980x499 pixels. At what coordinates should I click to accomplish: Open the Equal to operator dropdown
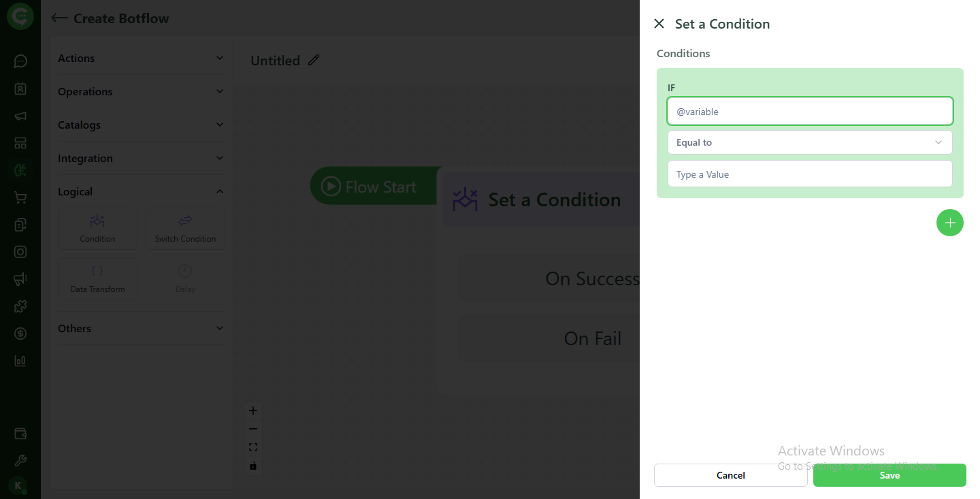(810, 142)
